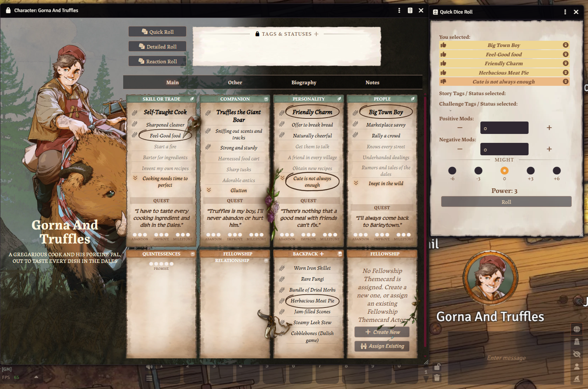Click Assign Existing fellowship button
The width and height of the screenshot is (588, 389).
tap(382, 346)
